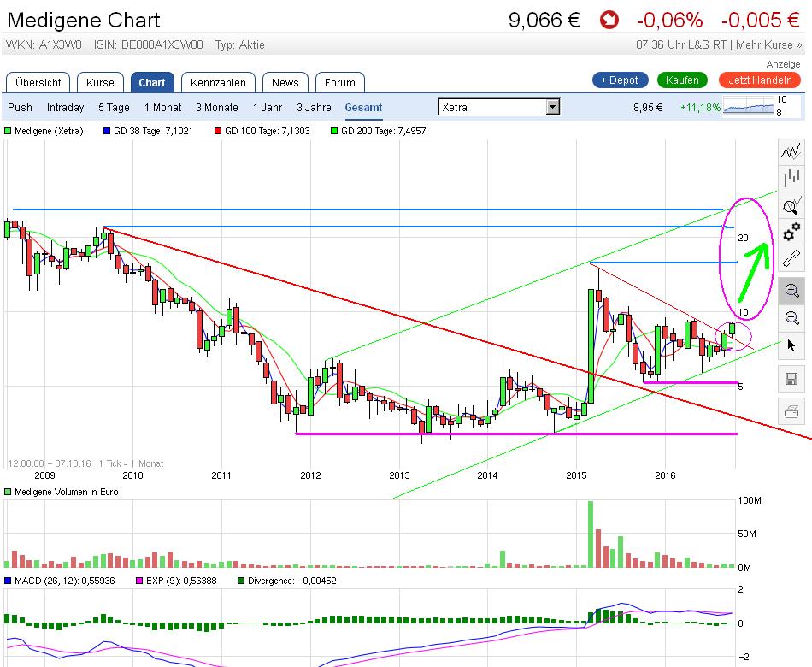
Task: Click the red price change arrow icon
Action: (x=609, y=21)
